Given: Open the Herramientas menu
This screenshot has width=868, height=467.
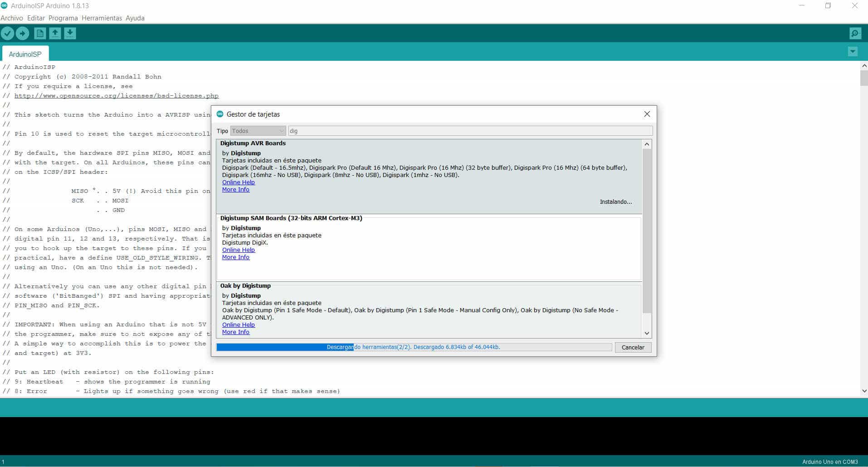Looking at the screenshot, I should coord(102,18).
